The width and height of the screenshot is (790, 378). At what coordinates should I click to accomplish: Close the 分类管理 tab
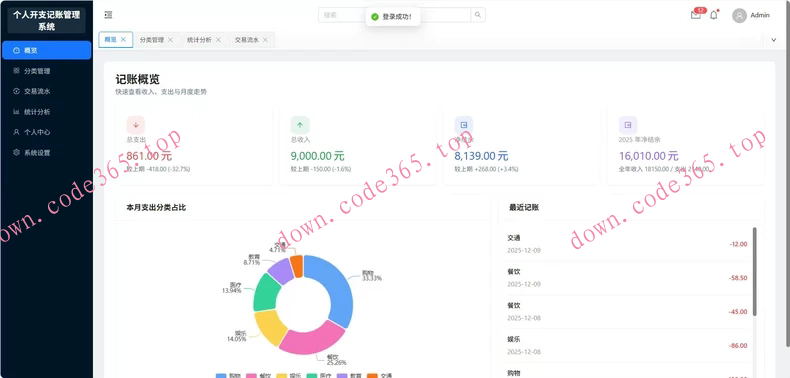pos(170,40)
